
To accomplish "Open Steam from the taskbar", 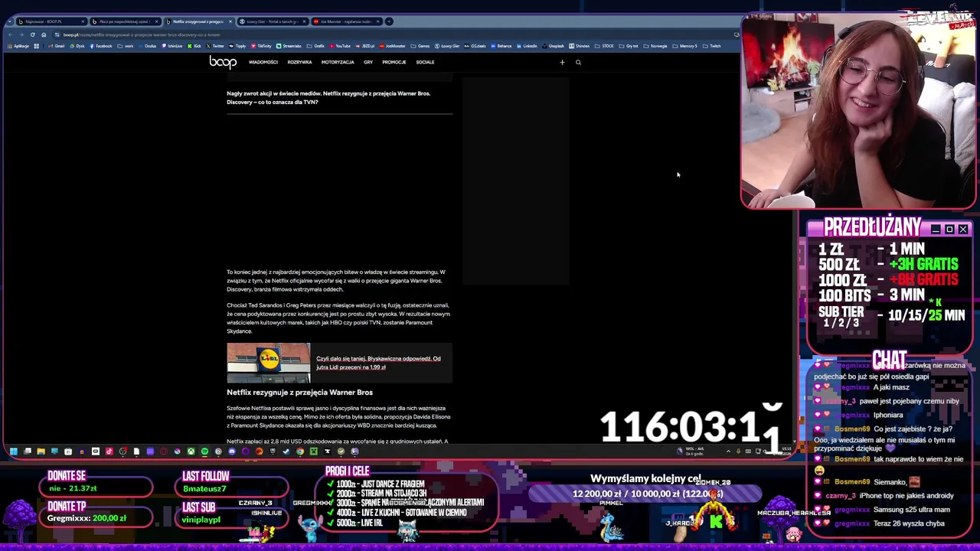I will point(286,452).
